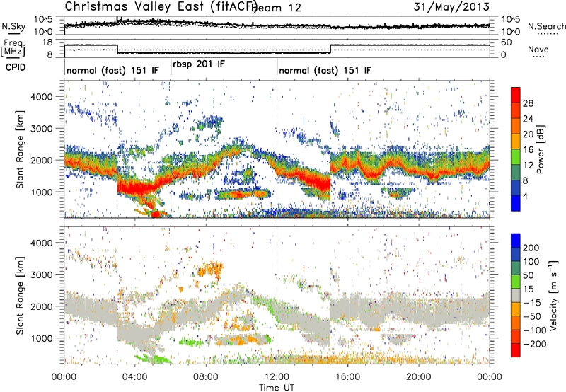This screenshot has height=392, width=566.
Task: Click the 'rbsp 201 IF' CPID label
Action: point(199,64)
